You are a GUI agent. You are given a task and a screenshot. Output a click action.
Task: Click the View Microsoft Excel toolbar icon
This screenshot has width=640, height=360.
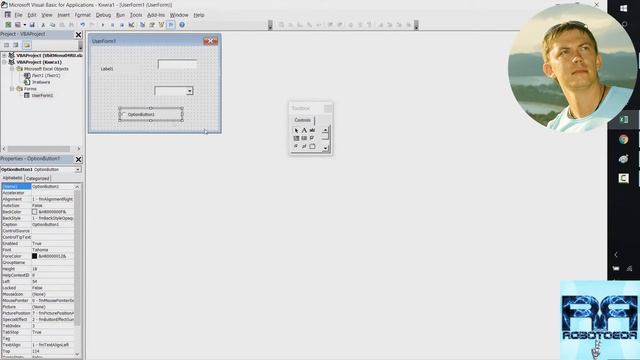pyautogui.click(x=8, y=25)
